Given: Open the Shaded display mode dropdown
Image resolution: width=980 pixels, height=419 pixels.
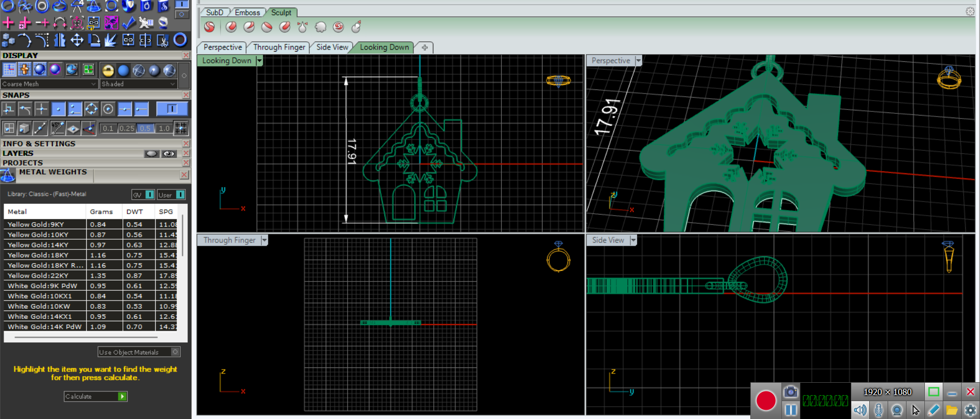Looking at the screenshot, I should point(138,84).
